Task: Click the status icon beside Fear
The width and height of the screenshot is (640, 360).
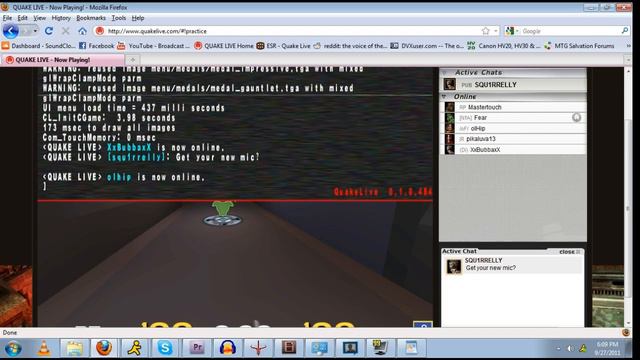Action: pos(576,118)
